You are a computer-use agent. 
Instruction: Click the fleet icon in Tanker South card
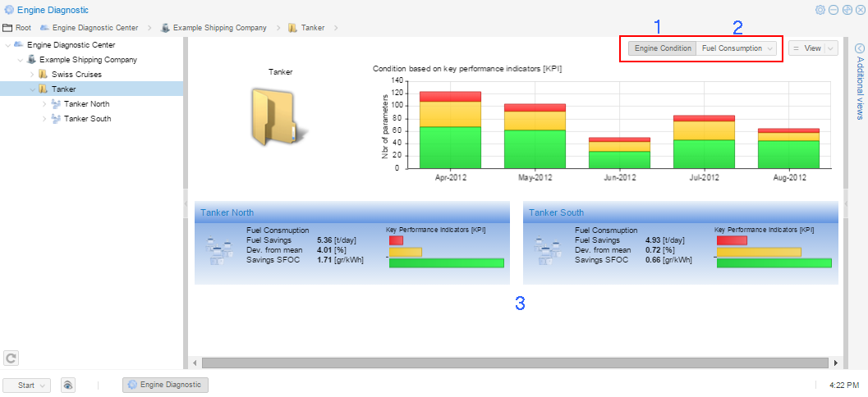pyautogui.click(x=547, y=249)
